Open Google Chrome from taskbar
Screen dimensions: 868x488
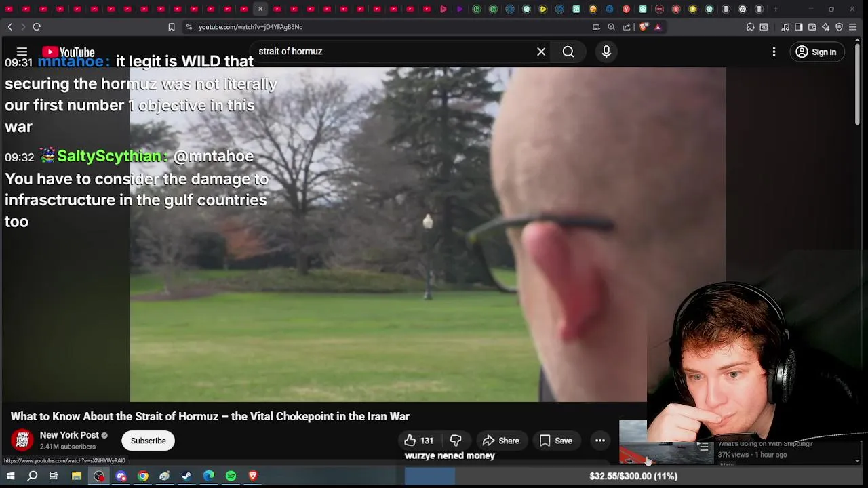[x=143, y=476]
